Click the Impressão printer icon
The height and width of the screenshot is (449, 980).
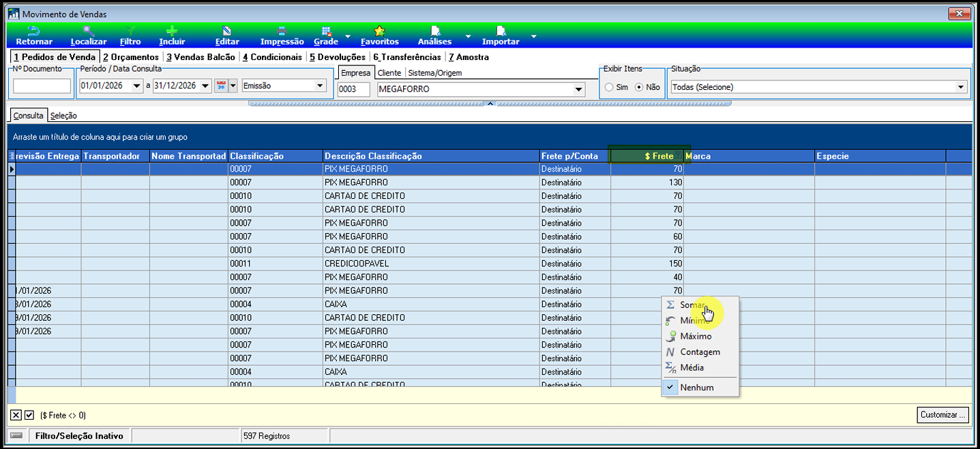[x=282, y=31]
